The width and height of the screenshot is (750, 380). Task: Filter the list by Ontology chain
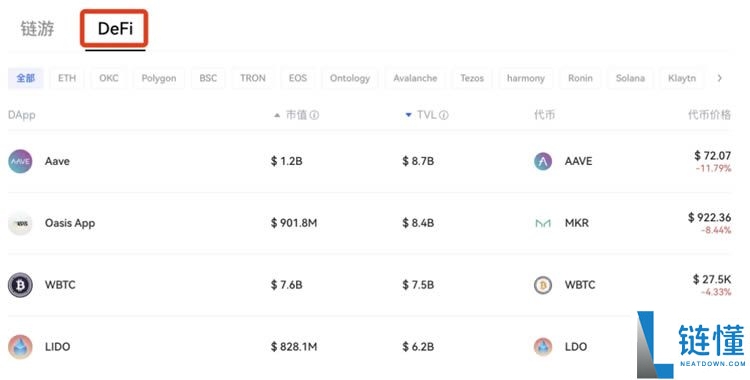(350, 78)
